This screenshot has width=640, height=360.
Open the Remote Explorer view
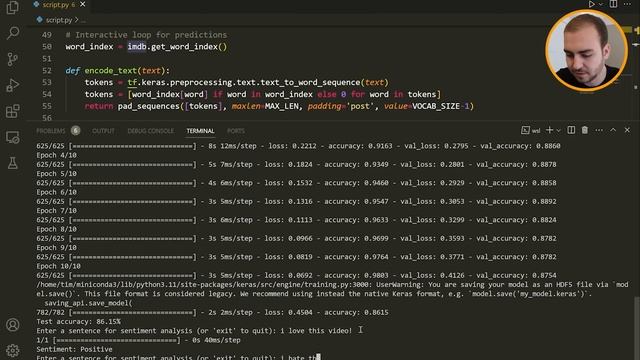tap(13, 137)
